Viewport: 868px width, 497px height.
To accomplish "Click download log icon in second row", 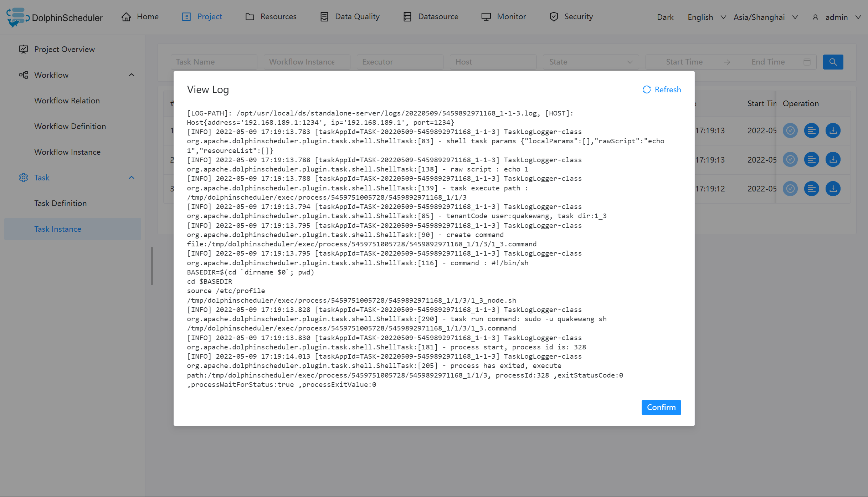I will point(833,160).
